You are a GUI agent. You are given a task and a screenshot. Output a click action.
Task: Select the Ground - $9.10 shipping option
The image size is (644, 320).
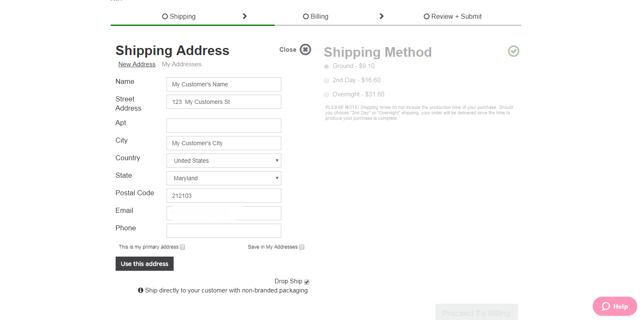(x=326, y=66)
